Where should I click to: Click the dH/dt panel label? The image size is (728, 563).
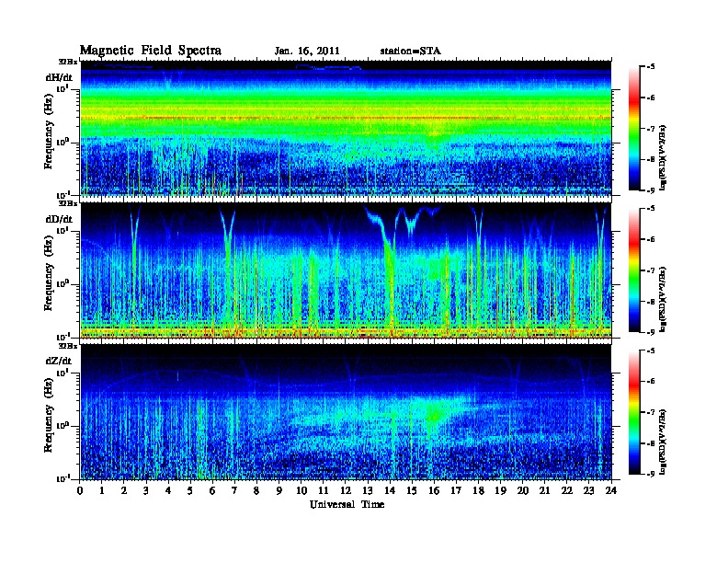coord(59,77)
